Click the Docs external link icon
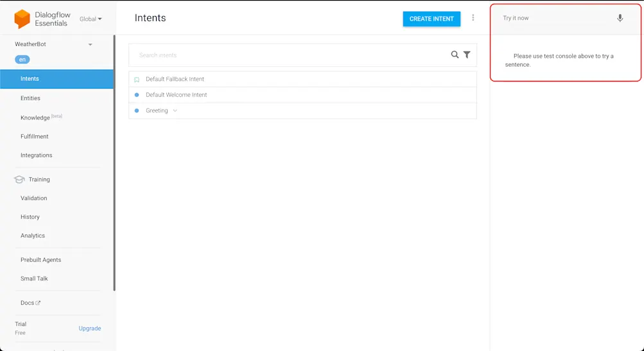 tap(38, 303)
